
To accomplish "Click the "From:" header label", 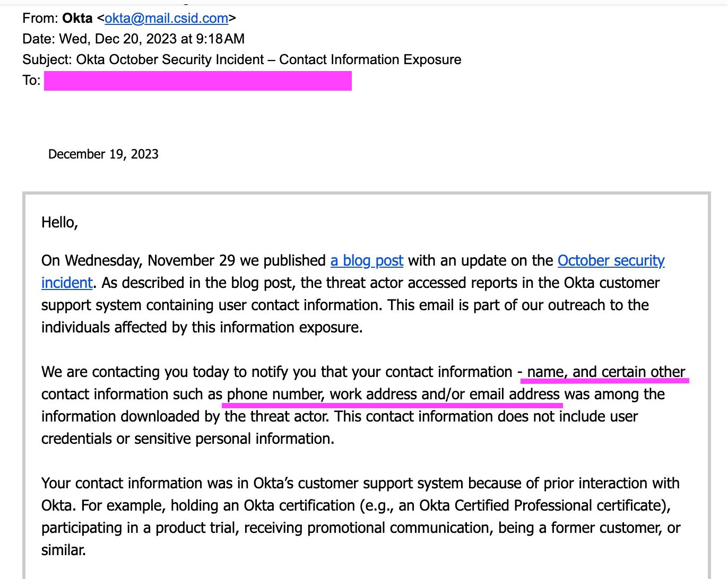I will (40, 18).
